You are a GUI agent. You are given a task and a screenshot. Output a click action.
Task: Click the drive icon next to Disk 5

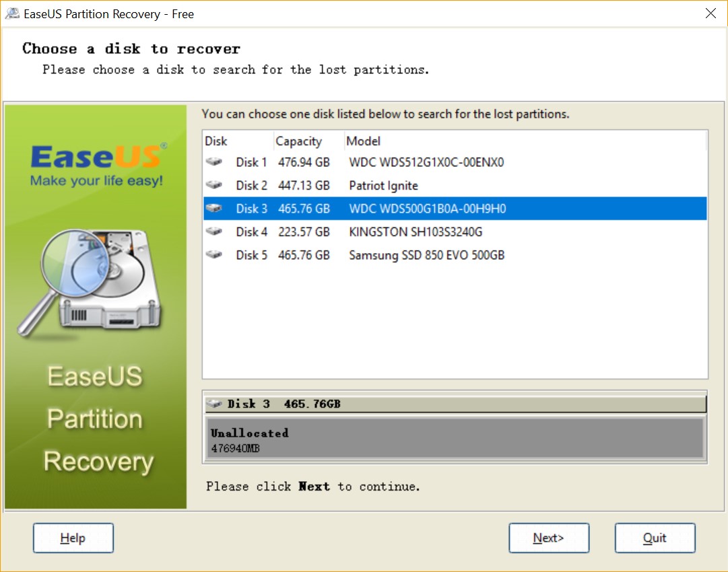click(214, 255)
